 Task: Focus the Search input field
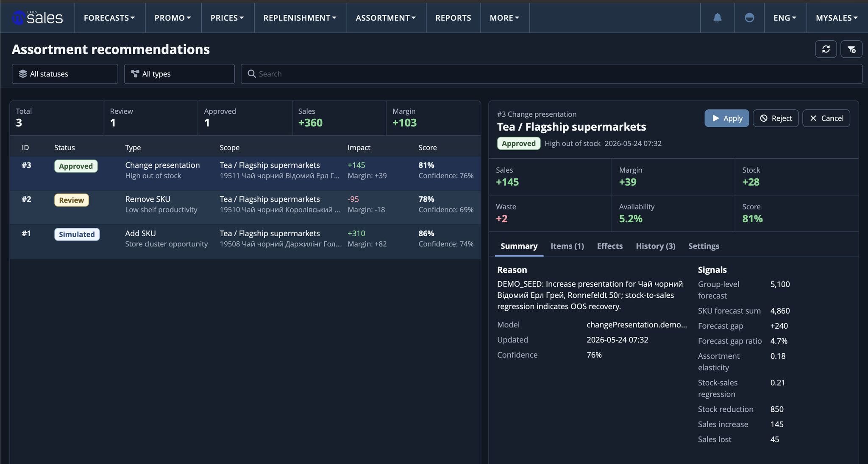[x=551, y=74]
